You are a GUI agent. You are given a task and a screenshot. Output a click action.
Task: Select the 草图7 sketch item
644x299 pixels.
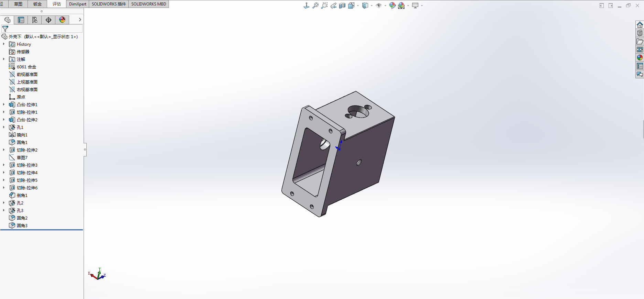(18, 158)
